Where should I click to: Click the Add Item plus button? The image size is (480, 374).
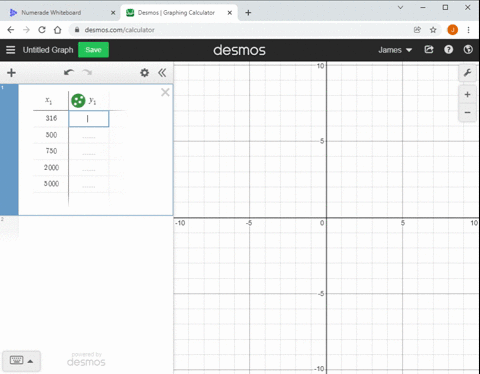point(11,73)
